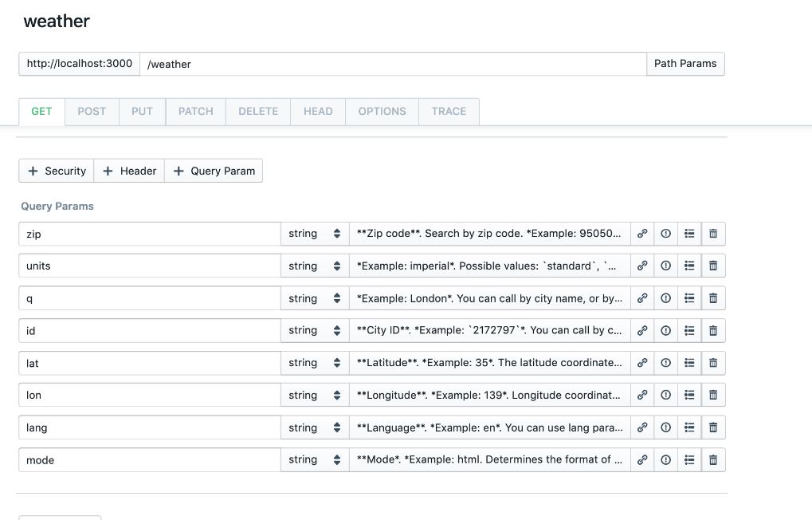812x520 pixels.
Task: Click the http://localhost:3000 server button
Action: [x=79, y=64]
